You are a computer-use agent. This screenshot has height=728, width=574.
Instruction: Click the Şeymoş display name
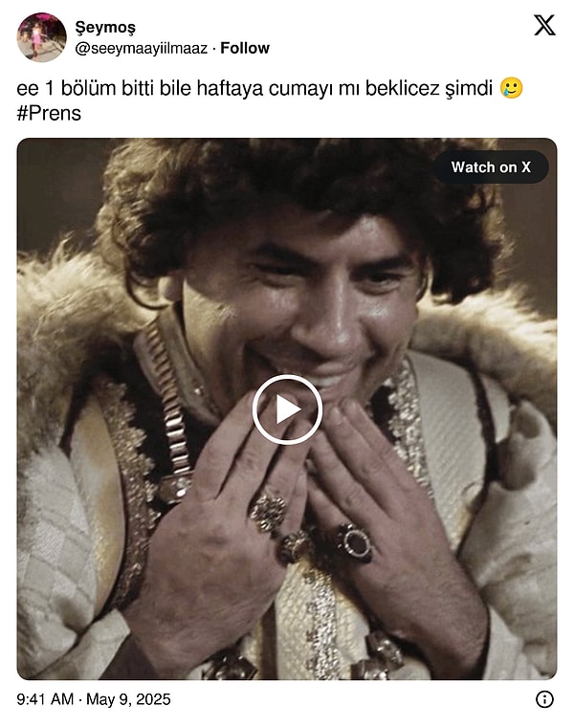(x=105, y=28)
